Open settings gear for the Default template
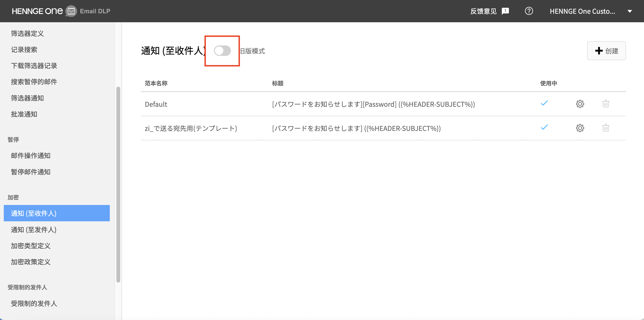644x320 pixels. 580,104
